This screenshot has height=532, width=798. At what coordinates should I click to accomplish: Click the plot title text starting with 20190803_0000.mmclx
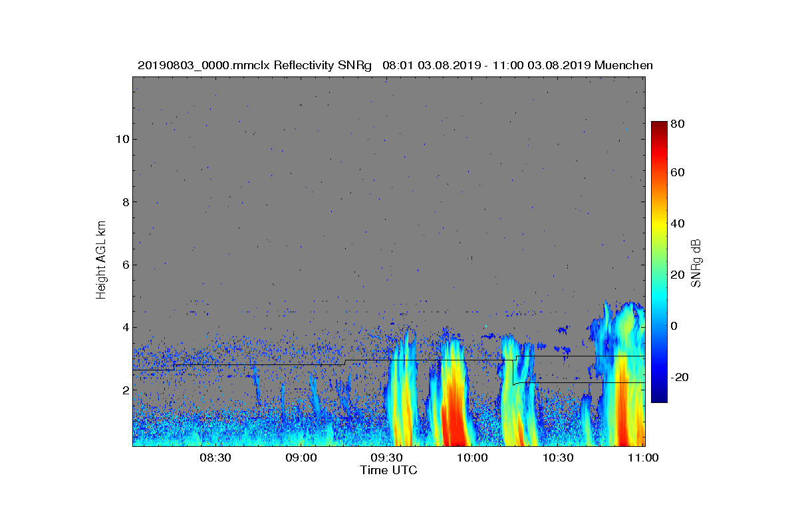395,65
